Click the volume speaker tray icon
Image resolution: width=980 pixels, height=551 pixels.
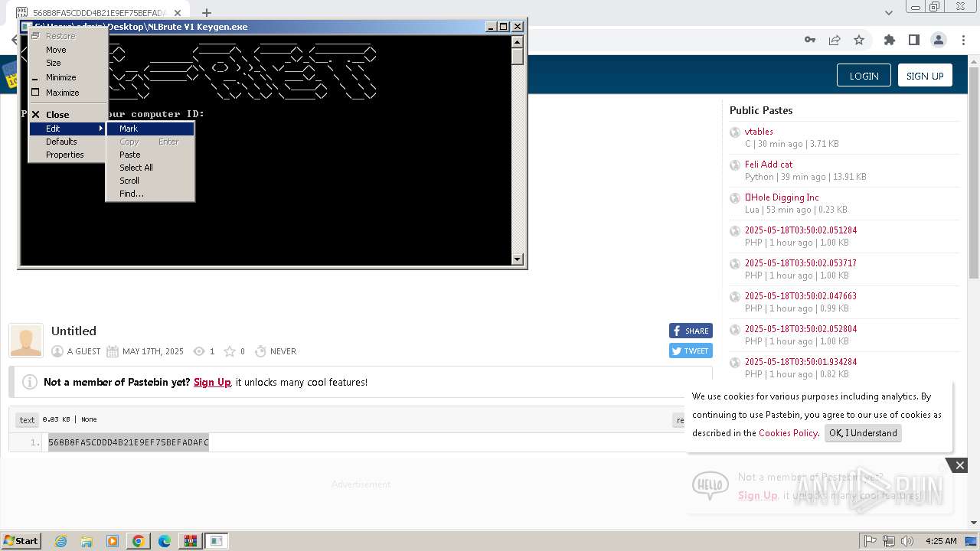tap(908, 541)
